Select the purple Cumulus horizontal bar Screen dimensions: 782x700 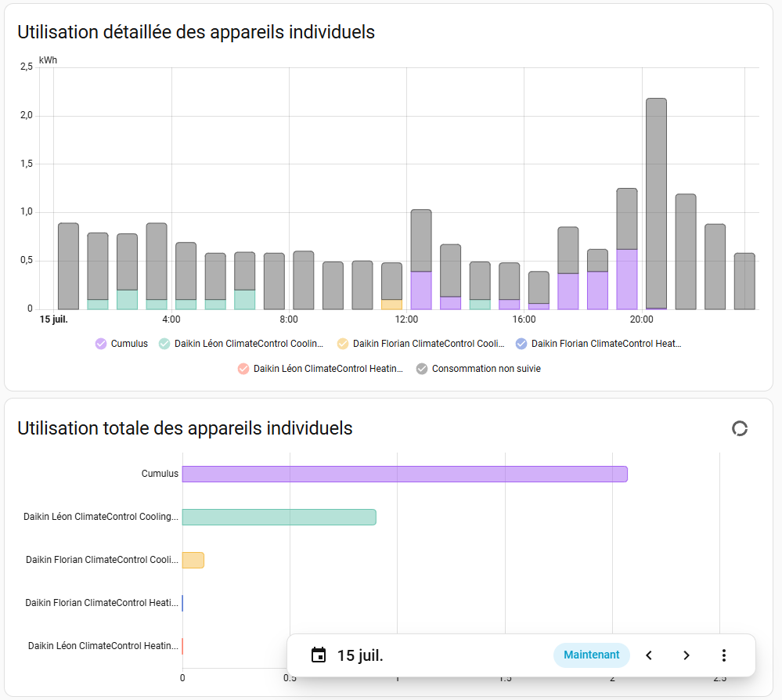pyautogui.click(x=405, y=474)
